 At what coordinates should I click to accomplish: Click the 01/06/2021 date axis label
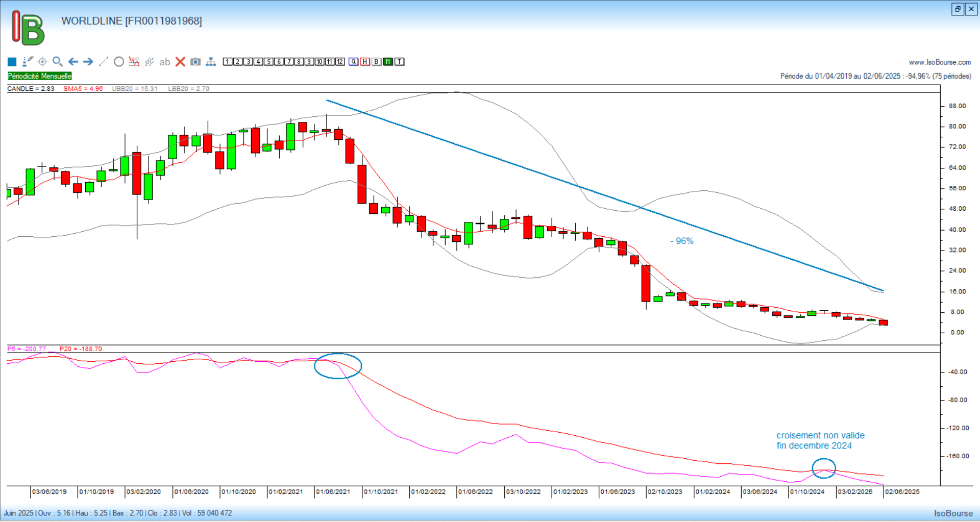pyautogui.click(x=333, y=492)
